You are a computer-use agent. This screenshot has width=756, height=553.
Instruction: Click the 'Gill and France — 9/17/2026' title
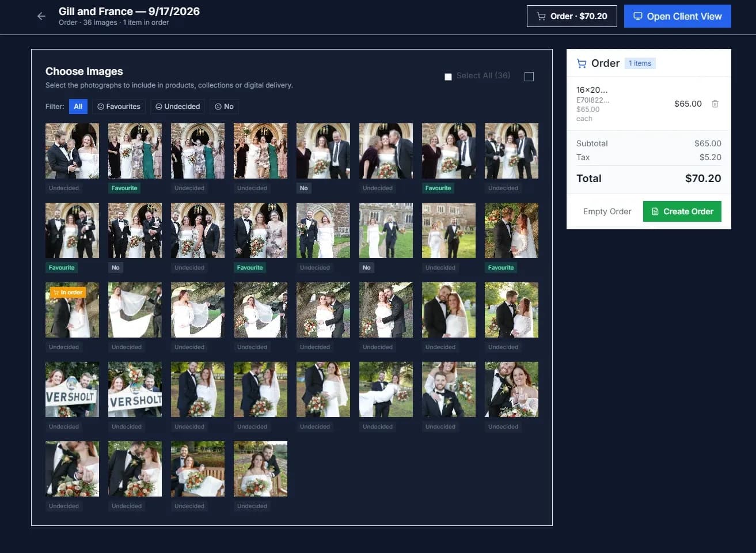tap(129, 12)
